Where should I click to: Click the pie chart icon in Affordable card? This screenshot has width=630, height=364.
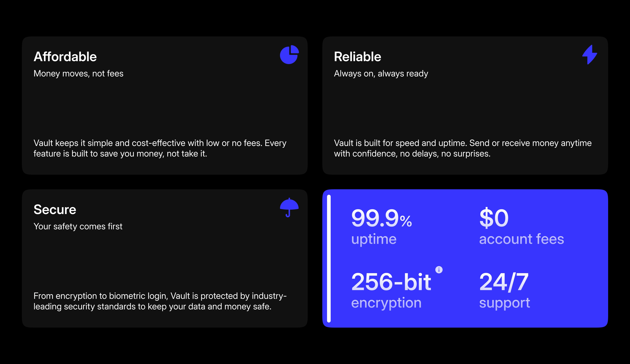(289, 54)
